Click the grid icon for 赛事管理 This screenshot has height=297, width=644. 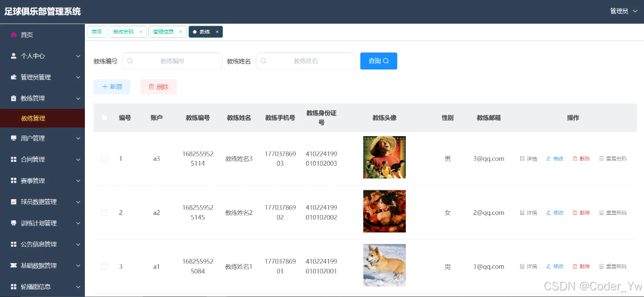(x=14, y=181)
